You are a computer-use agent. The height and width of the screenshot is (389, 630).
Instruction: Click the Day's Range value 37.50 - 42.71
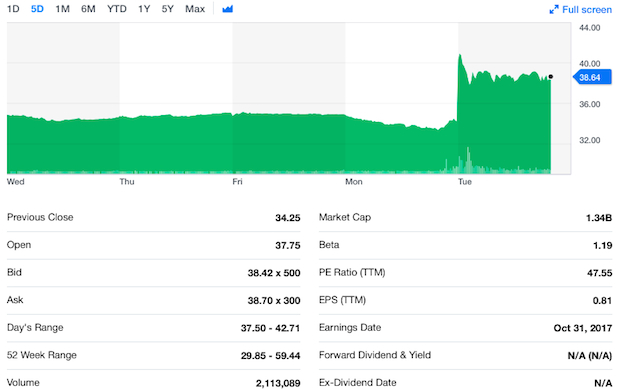click(270, 328)
